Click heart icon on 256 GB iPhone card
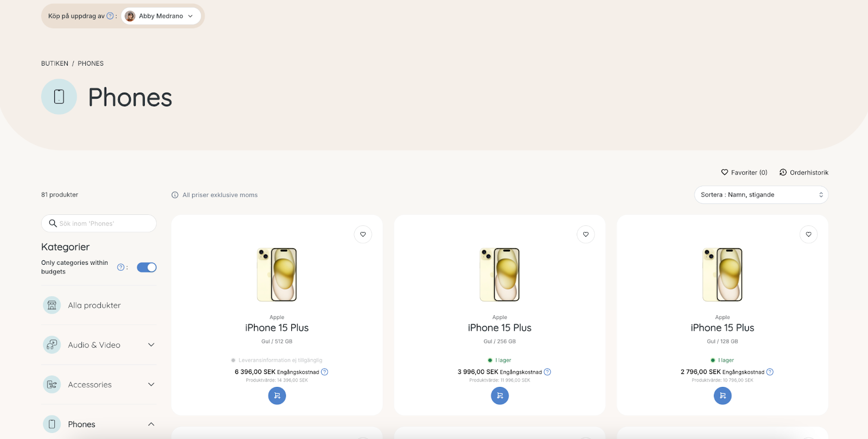Screen dimensions: 868x439 click(586, 234)
